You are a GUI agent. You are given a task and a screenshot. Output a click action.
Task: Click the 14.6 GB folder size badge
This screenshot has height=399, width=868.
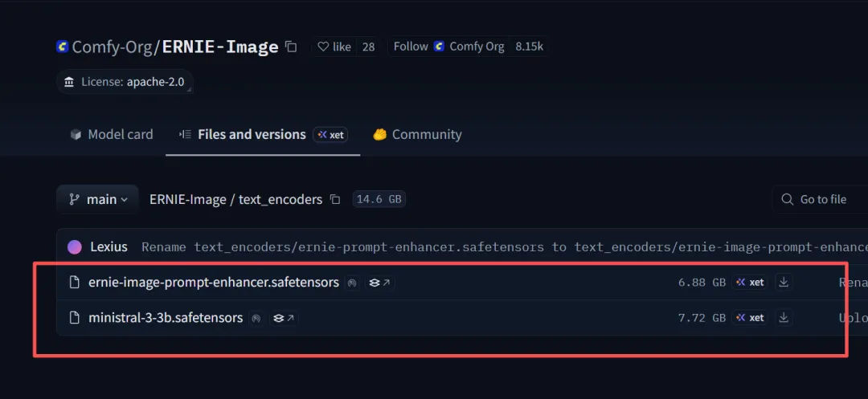[x=379, y=199]
